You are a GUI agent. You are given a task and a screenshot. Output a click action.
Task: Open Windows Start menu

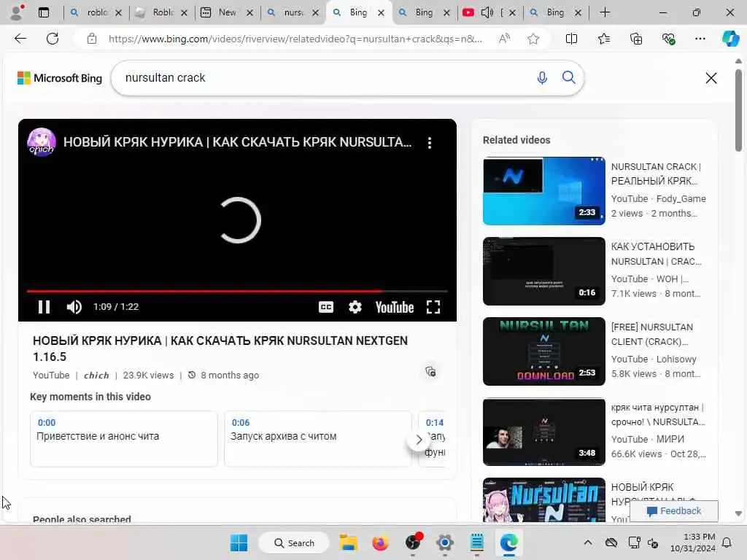click(239, 542)
